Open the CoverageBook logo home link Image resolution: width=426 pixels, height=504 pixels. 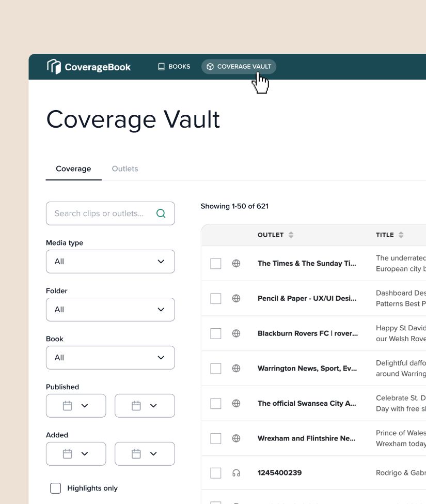(x=89, y=67)
